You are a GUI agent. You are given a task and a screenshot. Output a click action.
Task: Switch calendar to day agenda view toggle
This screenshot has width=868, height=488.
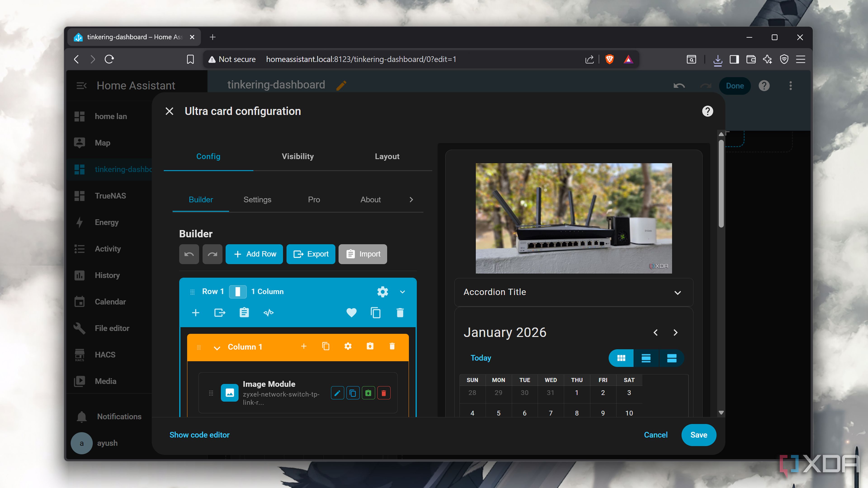click(672, 358)
